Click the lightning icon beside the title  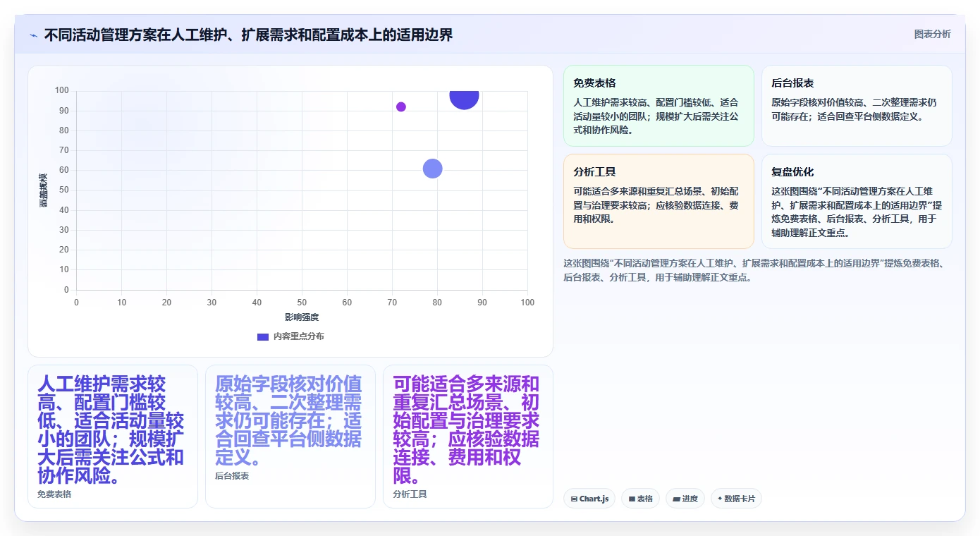[x=33, y=35]
